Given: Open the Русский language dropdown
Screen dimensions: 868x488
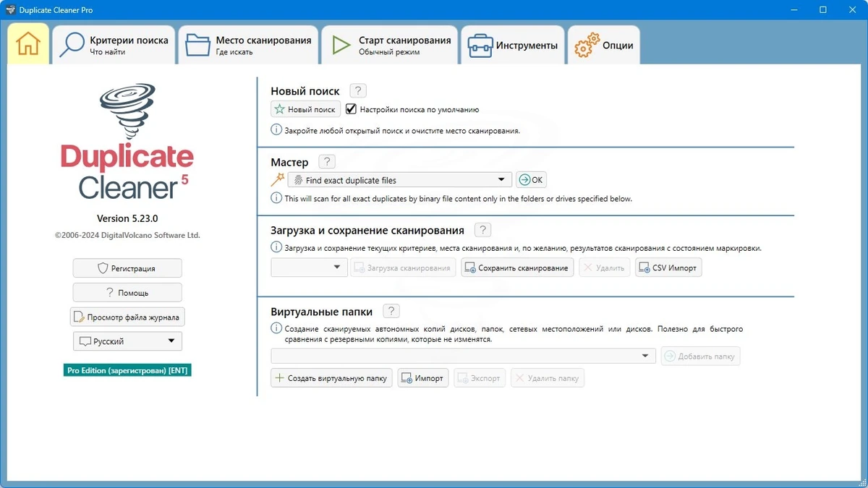Looking at the screenshot, I should tap(127, 341).
